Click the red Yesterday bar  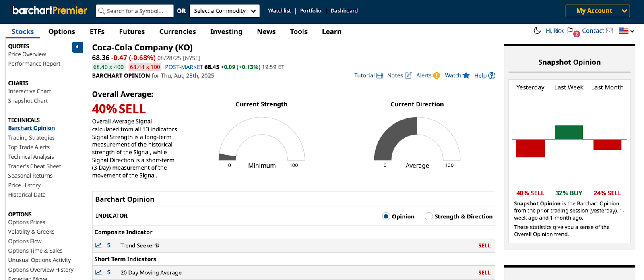pyautogui.click(x=530, y=148)
